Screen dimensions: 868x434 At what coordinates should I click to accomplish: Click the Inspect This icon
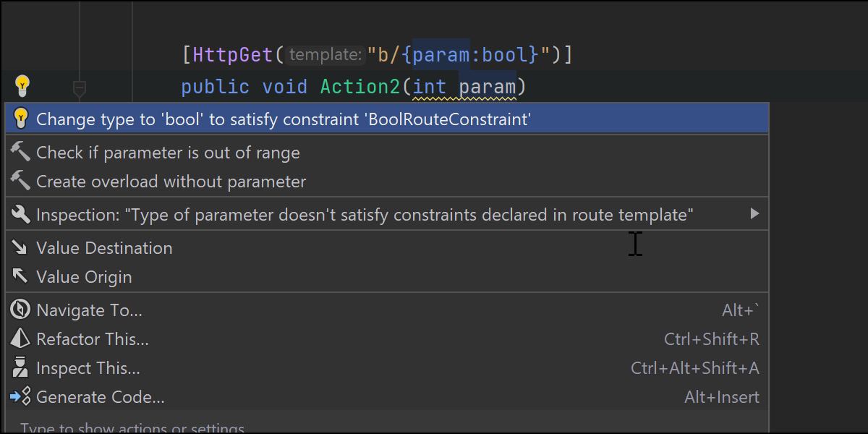pos(20,367)
